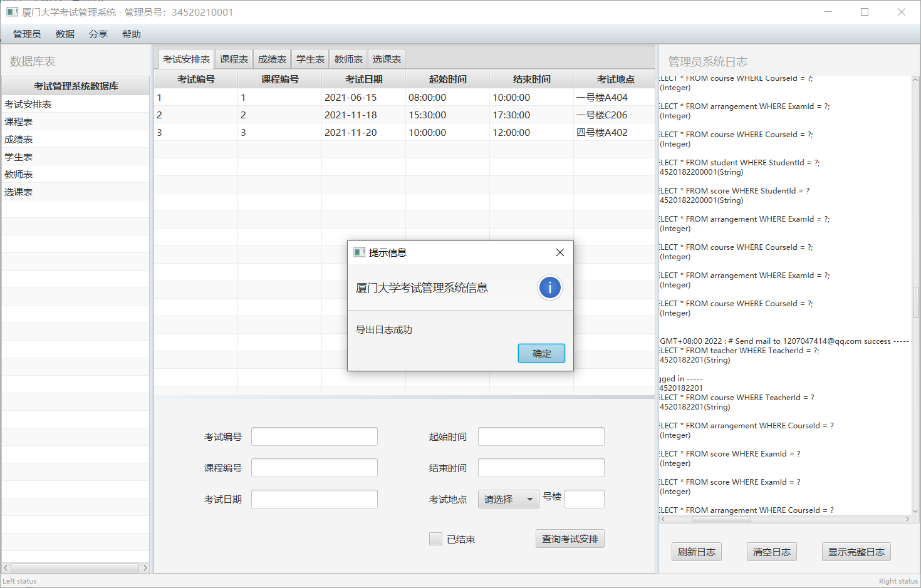Click the blue info icon in dialog

click(x=550, y=288)
